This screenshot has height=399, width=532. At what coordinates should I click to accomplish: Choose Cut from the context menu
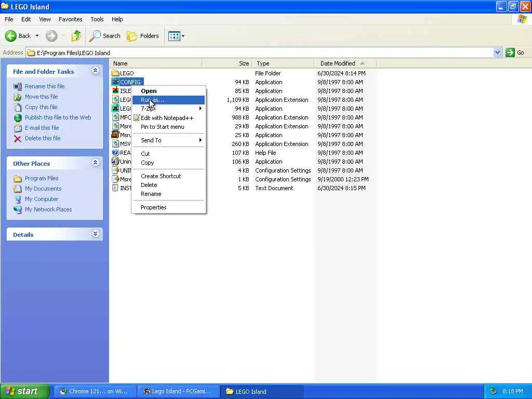pyautogui.click(x=169, y=154)
